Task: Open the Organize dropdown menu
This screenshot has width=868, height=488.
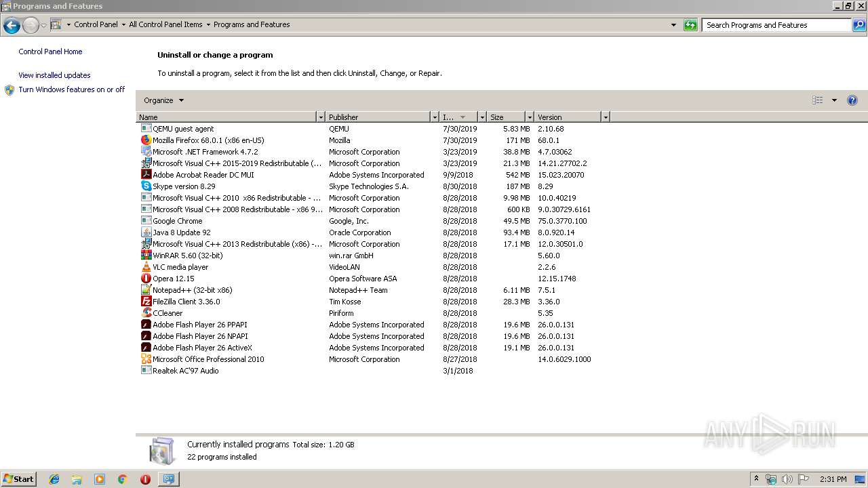Action: click(x=163, y=100)
